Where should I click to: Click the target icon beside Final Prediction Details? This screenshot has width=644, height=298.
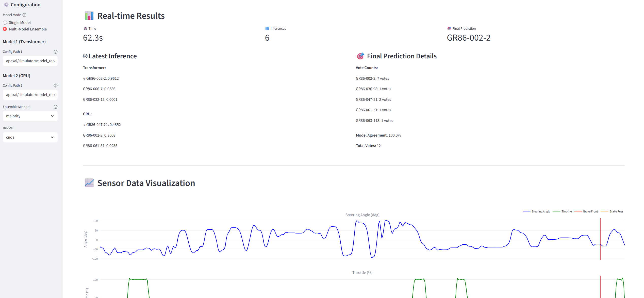[360, 56]
